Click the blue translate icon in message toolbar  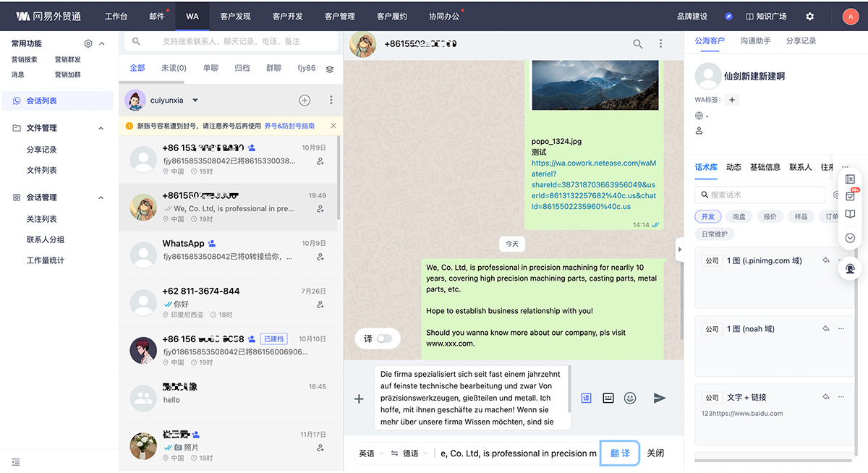click(586, 398)
